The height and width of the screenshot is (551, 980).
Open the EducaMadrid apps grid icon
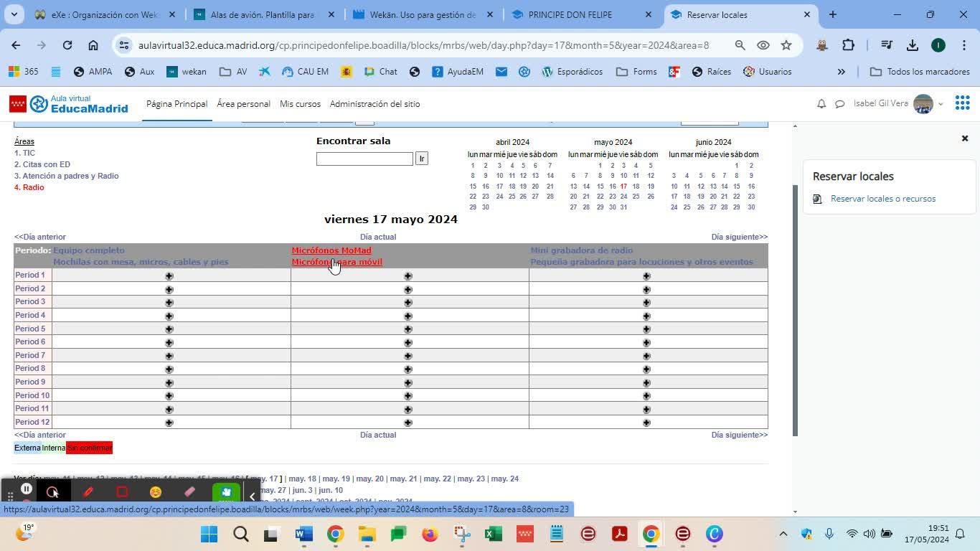coord(962,103)
